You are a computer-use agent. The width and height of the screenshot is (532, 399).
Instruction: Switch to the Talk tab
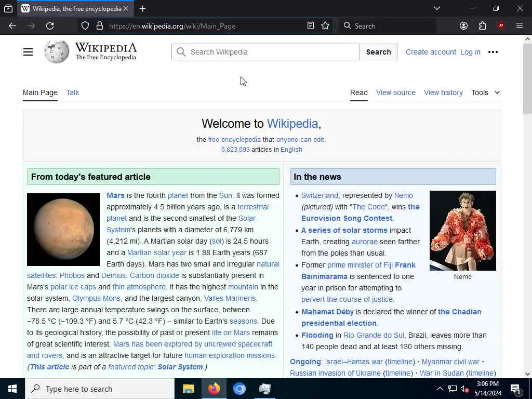tap(73, 92)
